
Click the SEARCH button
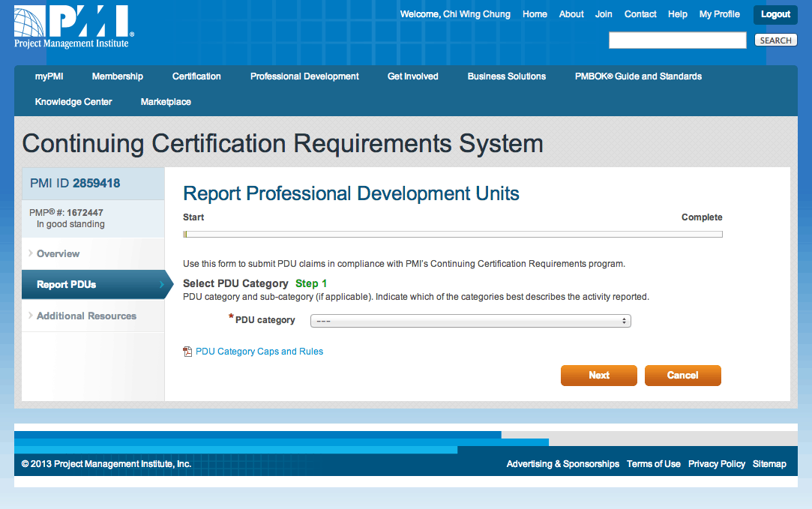coord(775,40)
